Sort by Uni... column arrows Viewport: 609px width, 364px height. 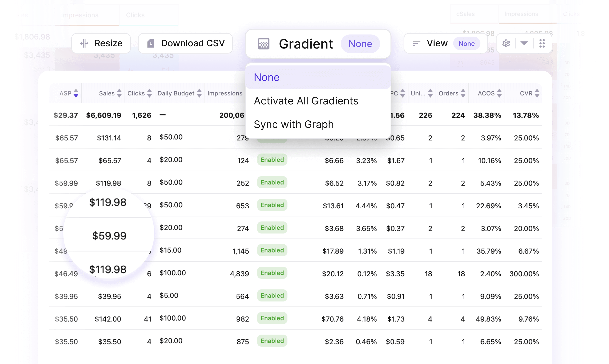tap(430, 93)
